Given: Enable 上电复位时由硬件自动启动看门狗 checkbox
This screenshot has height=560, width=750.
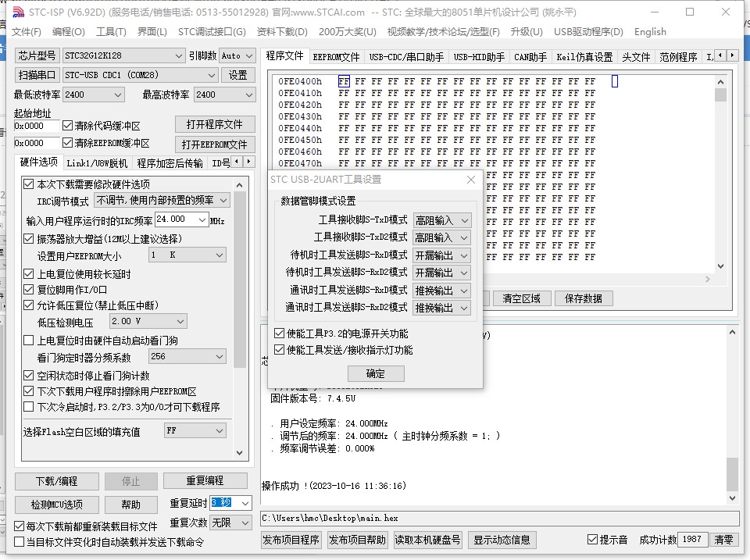Looking at the screenshot, I should (x=29, y=340).
